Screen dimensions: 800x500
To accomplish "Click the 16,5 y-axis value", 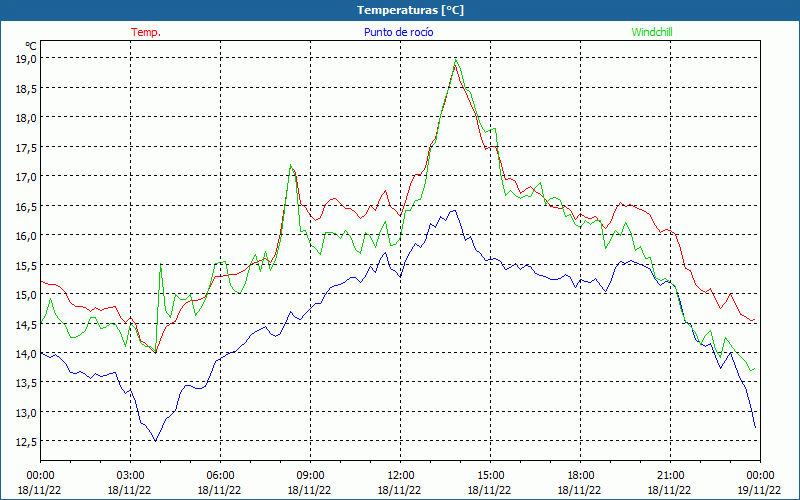I will 27,206.
